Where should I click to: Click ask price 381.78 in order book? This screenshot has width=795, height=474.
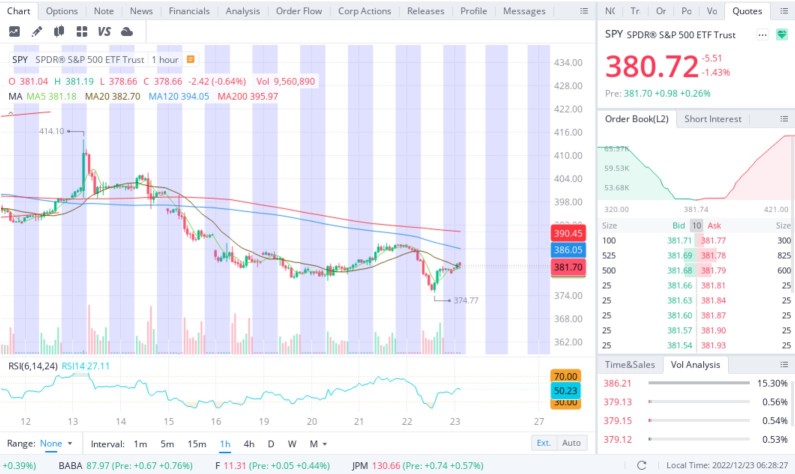pos(713,256)
